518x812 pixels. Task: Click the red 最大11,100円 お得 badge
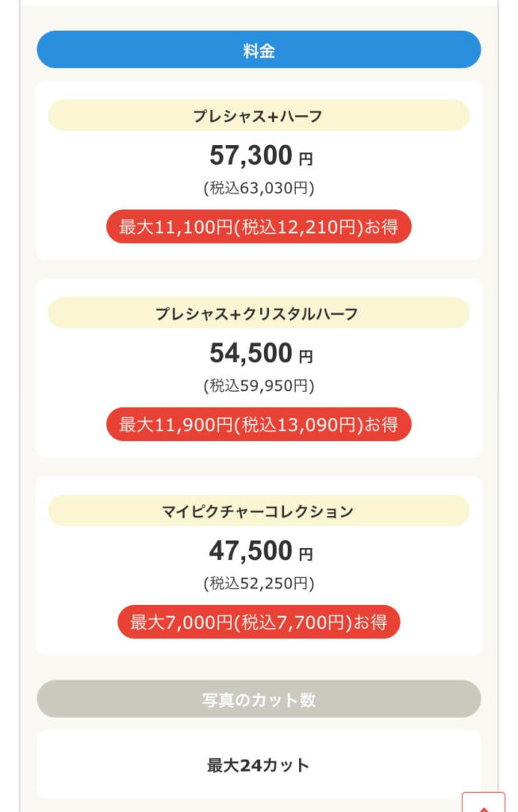tap(259, 226)
